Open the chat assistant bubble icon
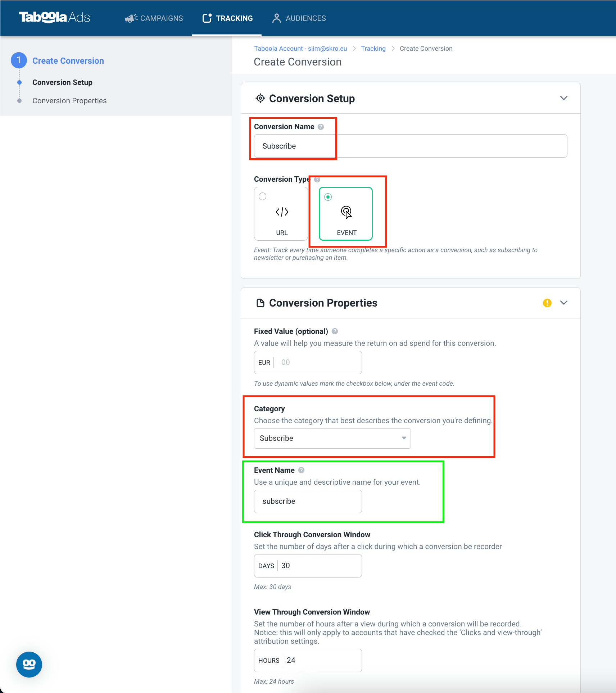Screen dimensions: 616x693 click(29, 664)
